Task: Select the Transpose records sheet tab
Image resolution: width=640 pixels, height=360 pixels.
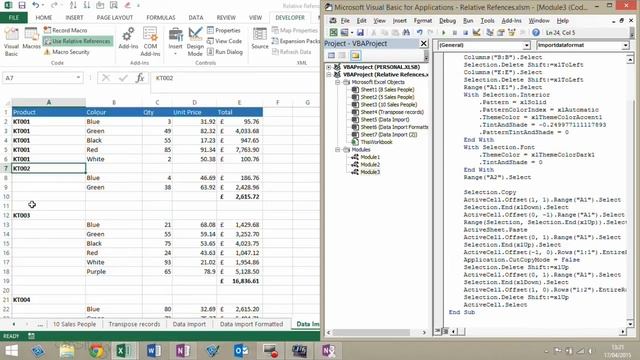Action: 134,324
